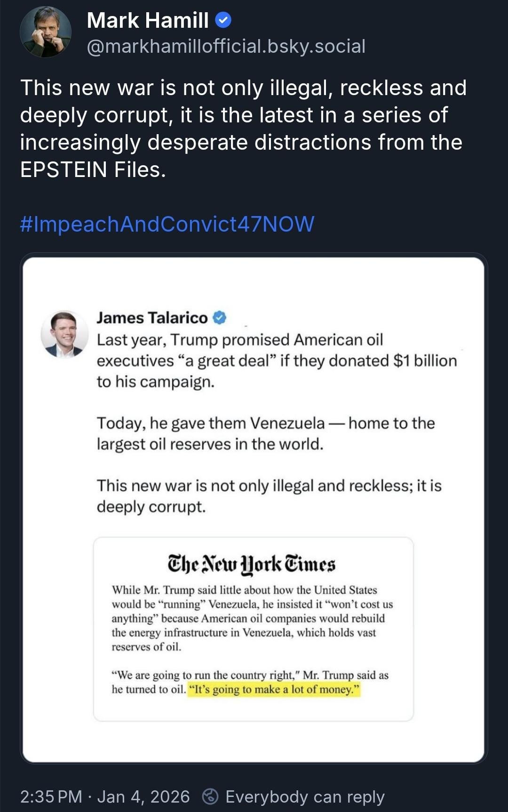508x812 pixels.
Task: Click the "While Mr. Trump said little" excerpt
Action: click(x=252, y=618)
